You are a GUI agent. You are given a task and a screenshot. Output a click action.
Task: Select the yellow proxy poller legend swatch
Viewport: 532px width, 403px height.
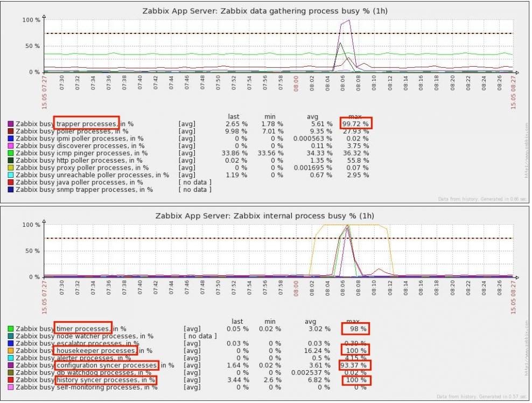click(11, 168)
